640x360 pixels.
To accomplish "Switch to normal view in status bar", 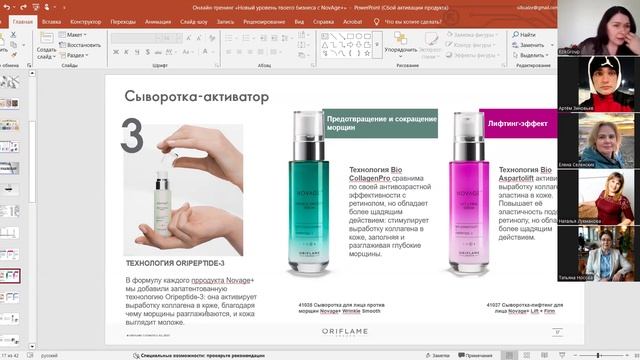I will 509,356.
